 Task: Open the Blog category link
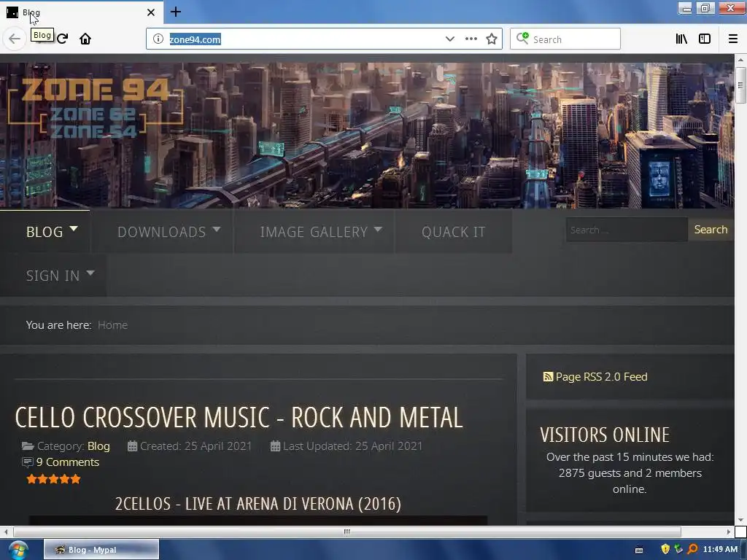coord(98,446)
